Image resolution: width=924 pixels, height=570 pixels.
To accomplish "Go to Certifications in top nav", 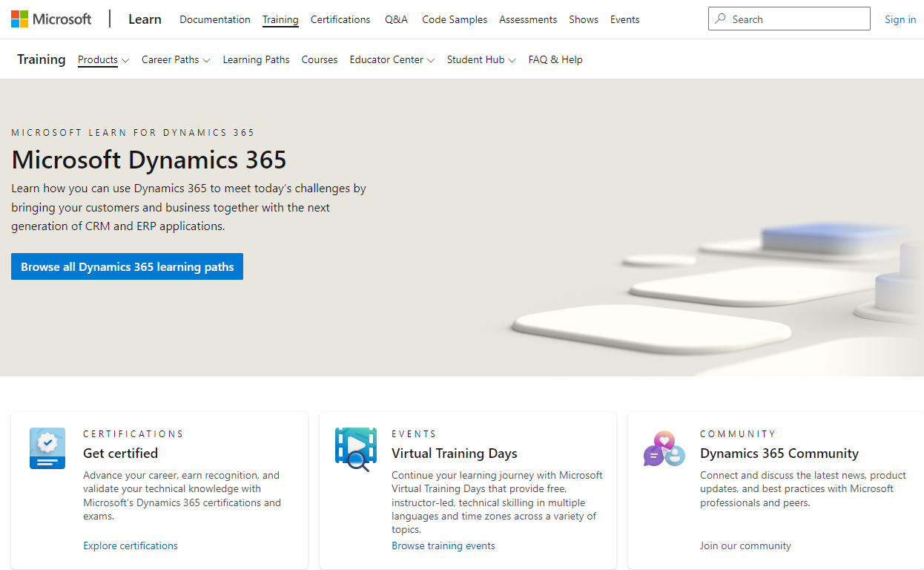I will tap(340, 20).
